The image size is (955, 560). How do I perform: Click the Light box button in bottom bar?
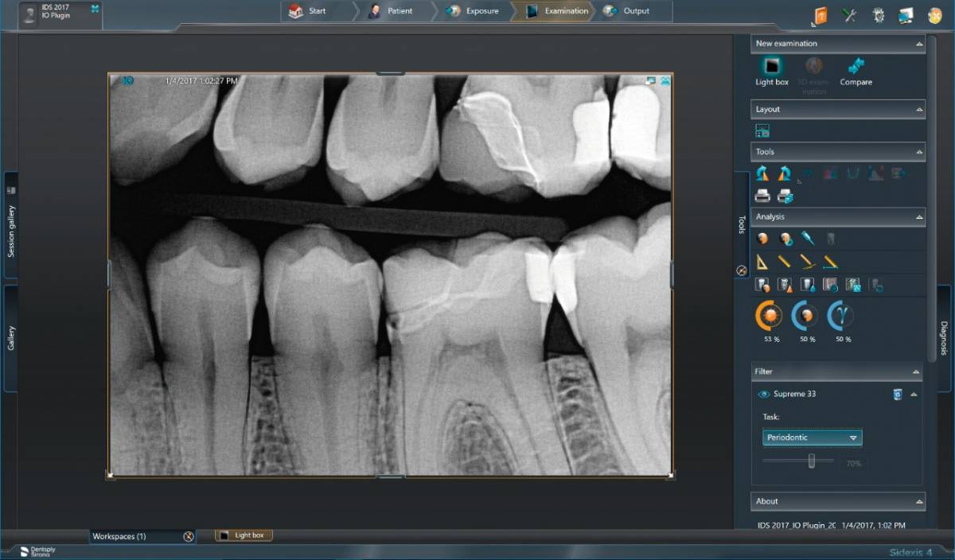click(244, 535)
